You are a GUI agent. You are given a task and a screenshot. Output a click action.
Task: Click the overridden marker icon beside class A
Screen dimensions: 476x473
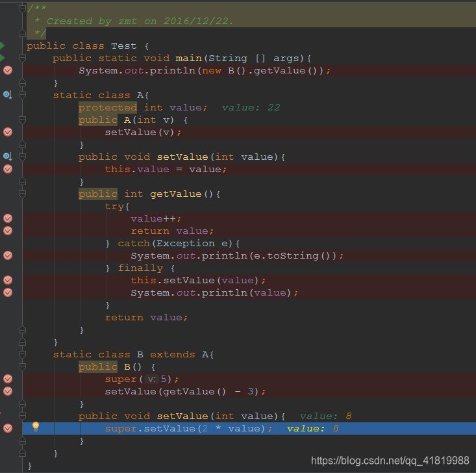point(8,95)
